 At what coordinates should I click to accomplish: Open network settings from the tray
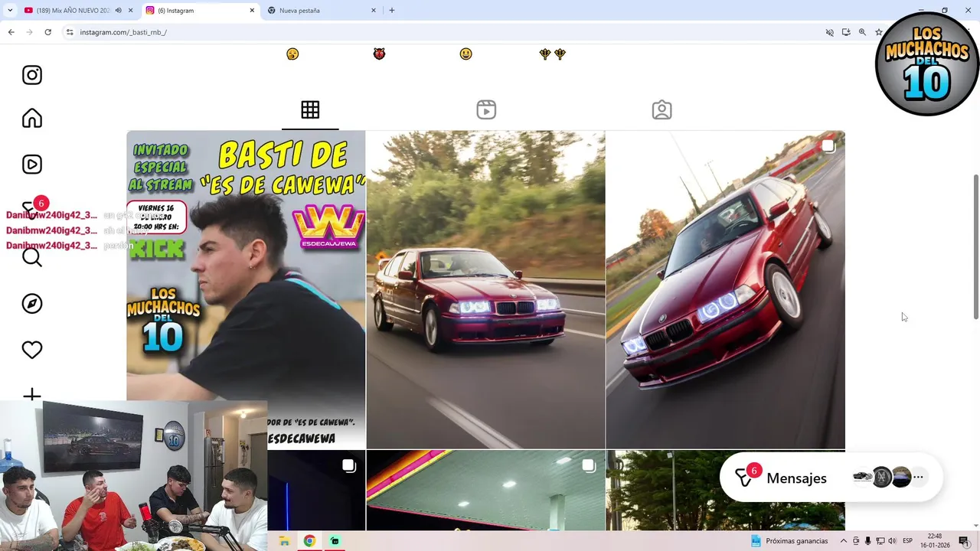(880, 541)
